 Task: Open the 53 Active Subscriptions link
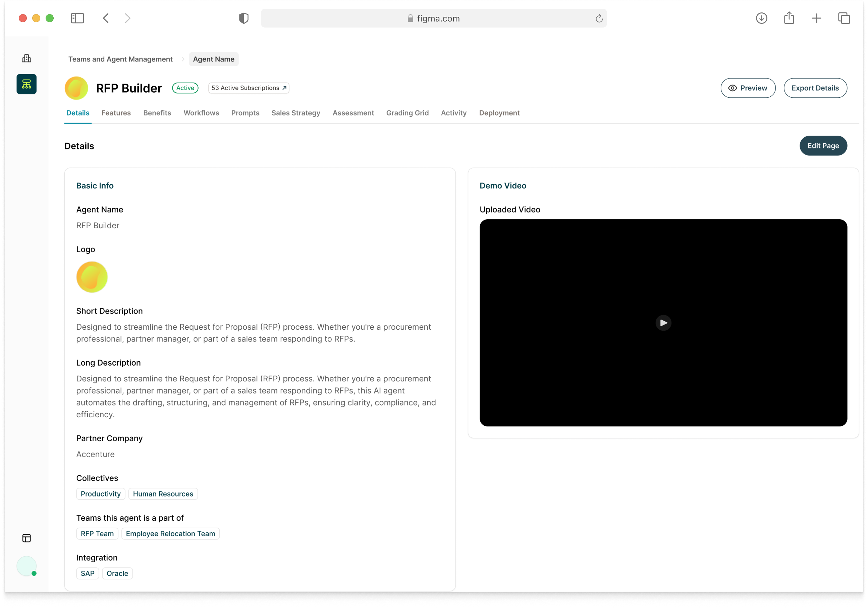(249, 88)
